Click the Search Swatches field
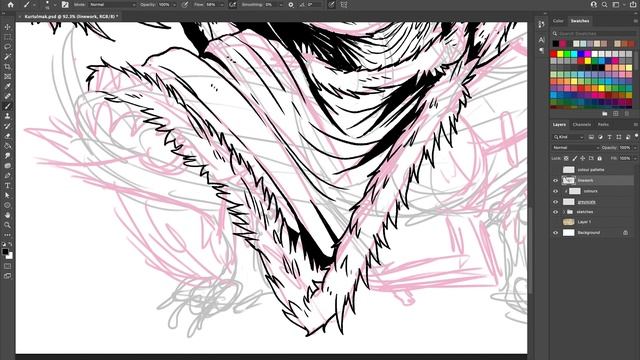Image resolution: width=640 pixels, height=360 pixels. 593,33
